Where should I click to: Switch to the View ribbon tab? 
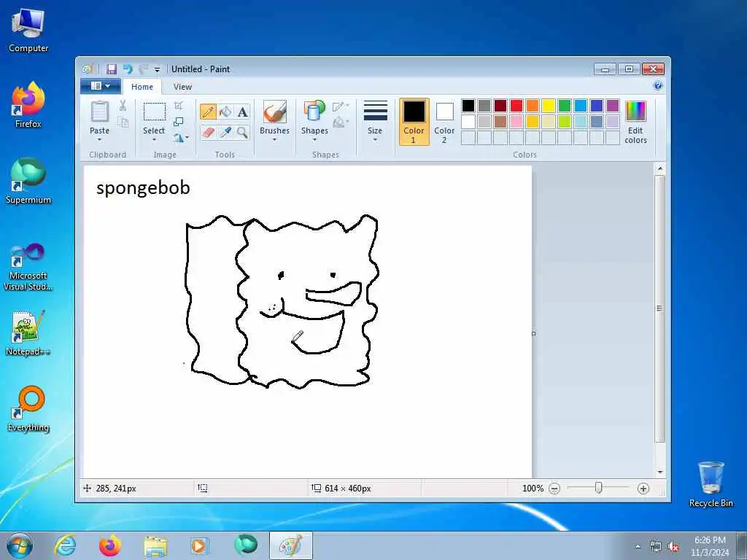coord(182,87)
